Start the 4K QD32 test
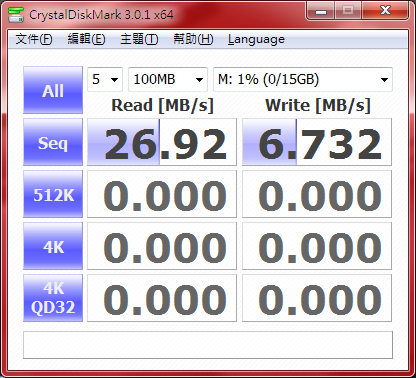 (53, 298)
